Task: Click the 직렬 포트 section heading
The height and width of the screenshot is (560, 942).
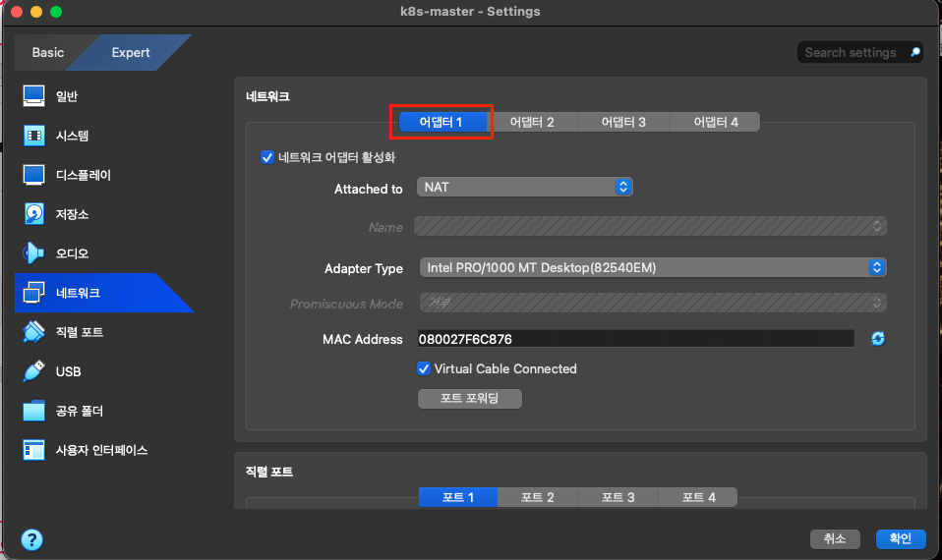Action: [269, 472]
